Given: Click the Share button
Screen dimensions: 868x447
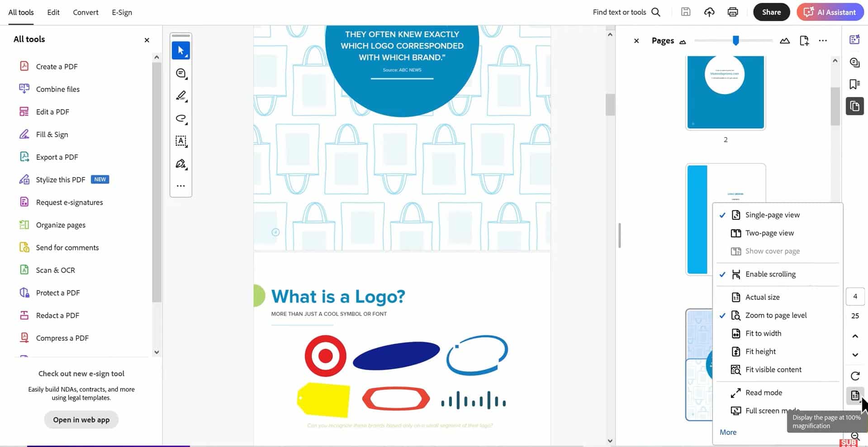Looking at the screenshot, I should coord(771,12).
